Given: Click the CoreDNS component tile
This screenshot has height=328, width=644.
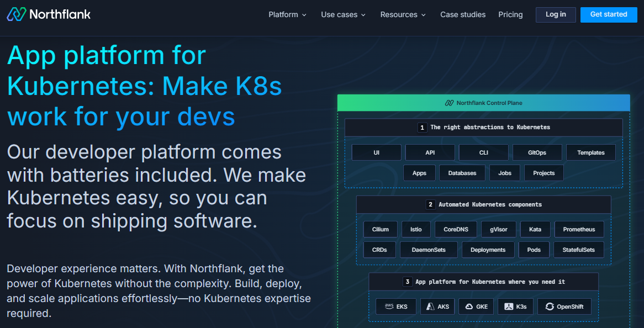Looking at the screenshot, I should [456, 229].
